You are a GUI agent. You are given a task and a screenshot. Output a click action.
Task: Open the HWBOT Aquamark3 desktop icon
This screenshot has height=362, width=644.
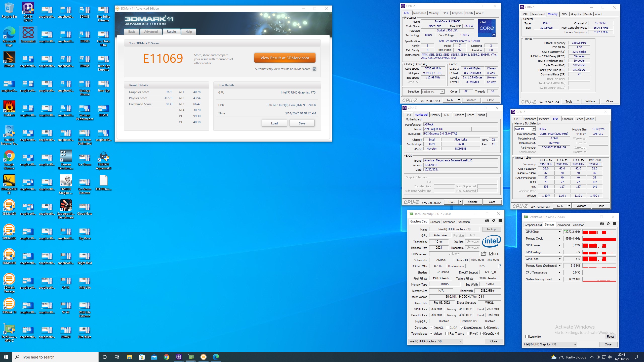pyautogui.click(x=103, y=160)
